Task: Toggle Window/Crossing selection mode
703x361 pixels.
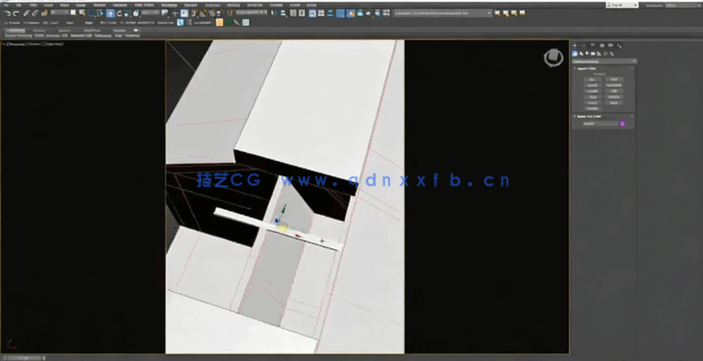Action: click(100, 13)
